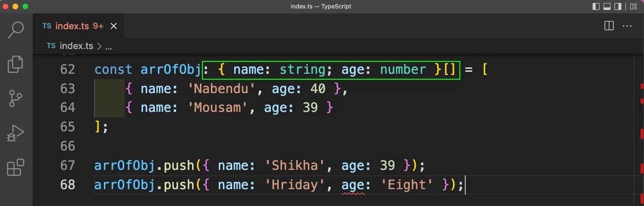Expand the breadcrumb ellipsis after index.ts
The width and height of the screenshot is (644, 206).
point(109,47)
